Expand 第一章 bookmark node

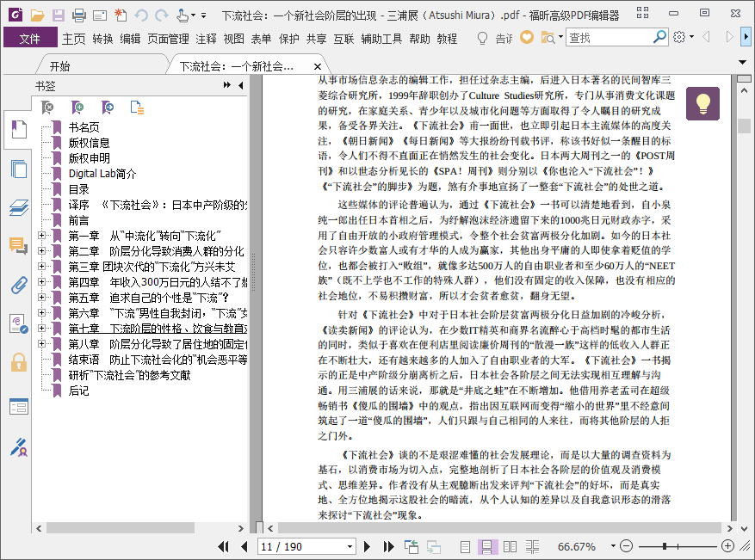[x=41, y=235]
